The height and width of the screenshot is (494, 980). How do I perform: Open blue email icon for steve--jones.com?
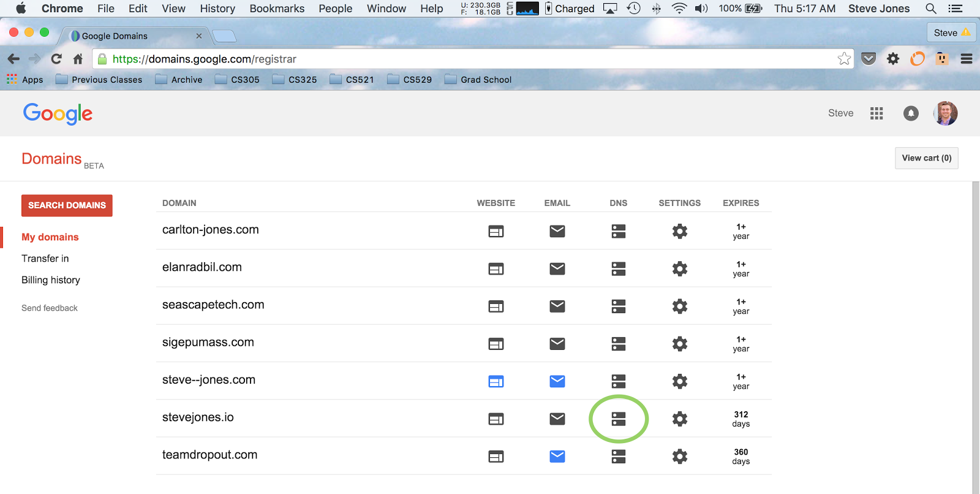[x=557, y=381]
